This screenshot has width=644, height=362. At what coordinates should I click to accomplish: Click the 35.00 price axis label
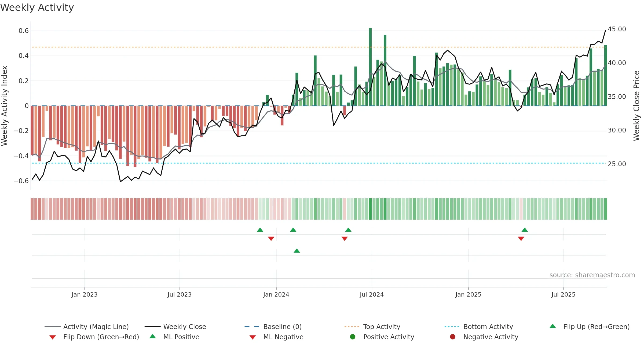617,97
